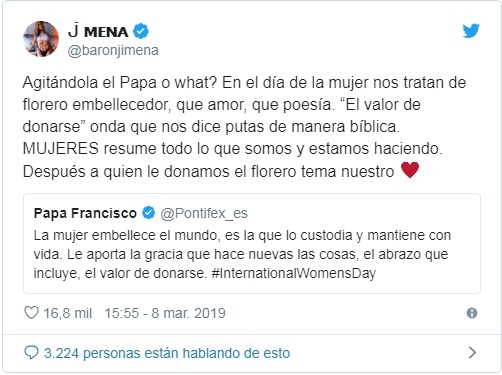Image resolution: width=502 pixels, height=375 pixels.
Task: Click the red heart emoji
Action: (410, 170)
